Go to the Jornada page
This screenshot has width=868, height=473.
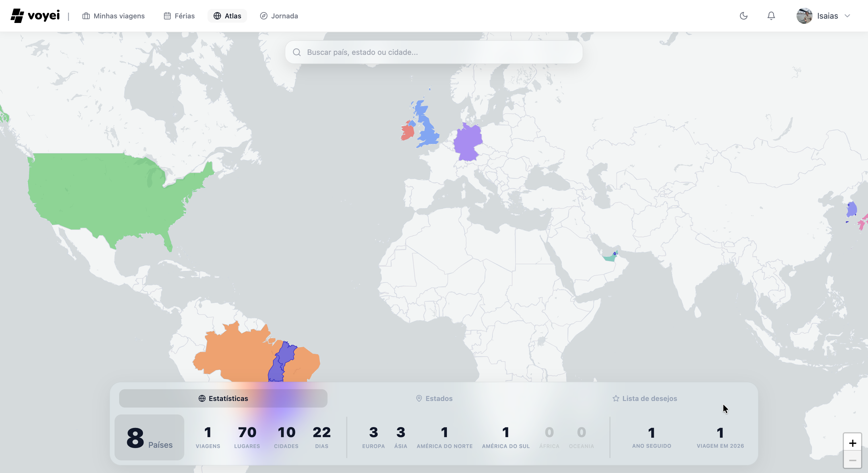(x=279, y=16)
